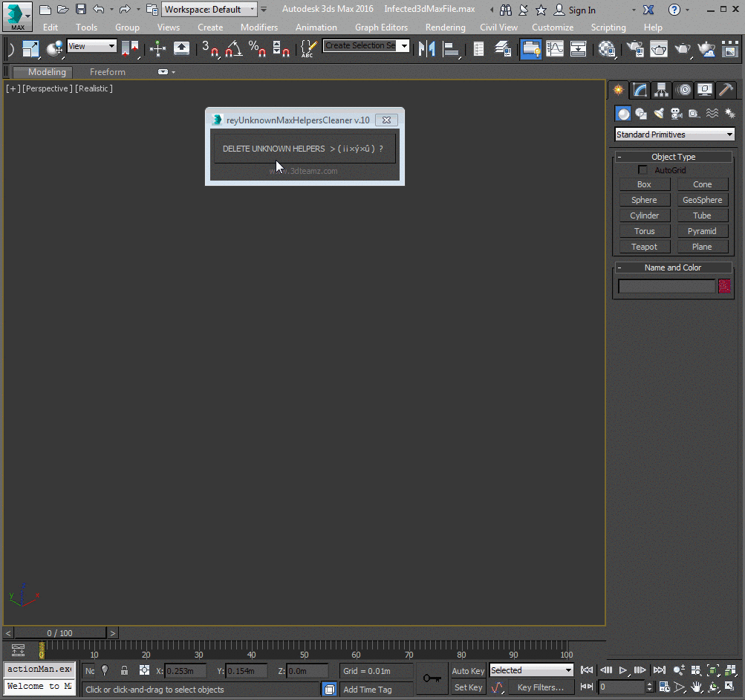Screen dimensions: 745x700
Task: Open the Modify command panel tab
Action: click(640, 90)
